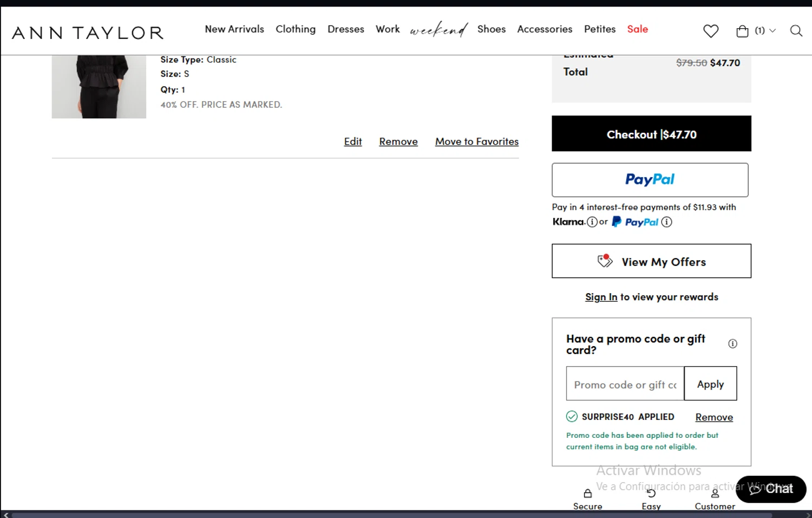Open Shoes menu
This screenshot has width=812, height=518.
point(492,29)
